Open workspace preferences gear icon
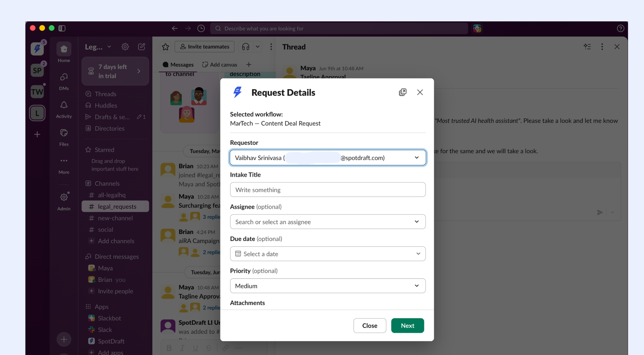The height and width of the screenshot is (355, 644). 125,47
